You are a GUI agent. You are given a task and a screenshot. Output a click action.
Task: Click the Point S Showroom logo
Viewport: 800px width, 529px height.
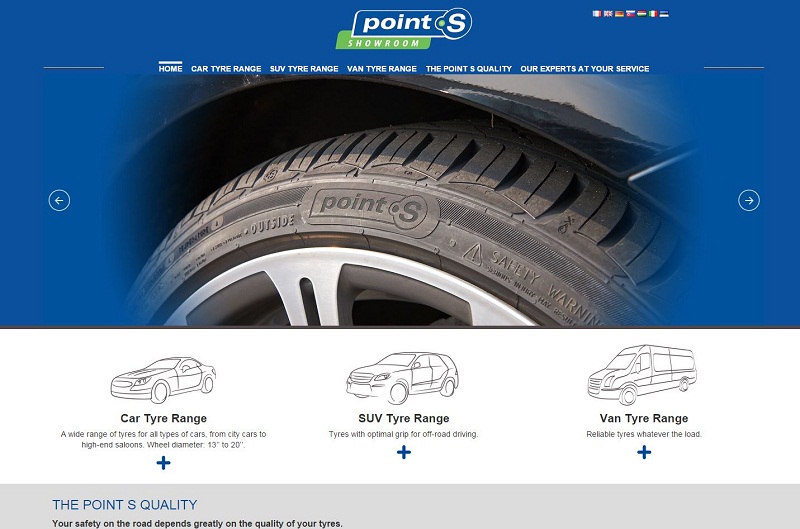(x=404, y=29)
